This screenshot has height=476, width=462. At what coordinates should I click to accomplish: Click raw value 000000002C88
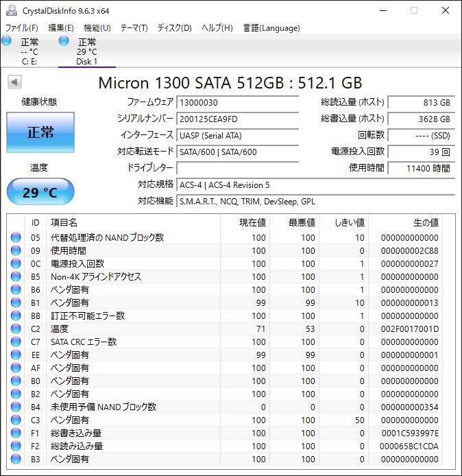tap(409, 251)
